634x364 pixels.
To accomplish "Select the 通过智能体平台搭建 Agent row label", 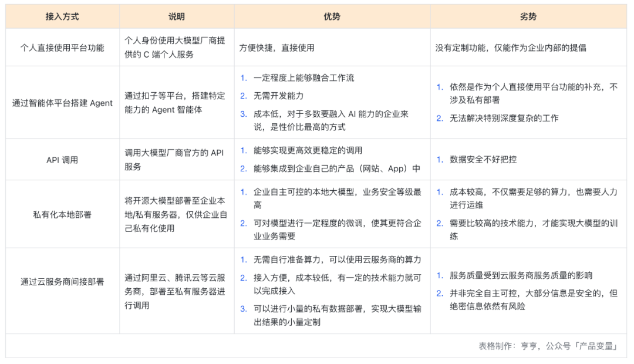I will tap(61, 103).
